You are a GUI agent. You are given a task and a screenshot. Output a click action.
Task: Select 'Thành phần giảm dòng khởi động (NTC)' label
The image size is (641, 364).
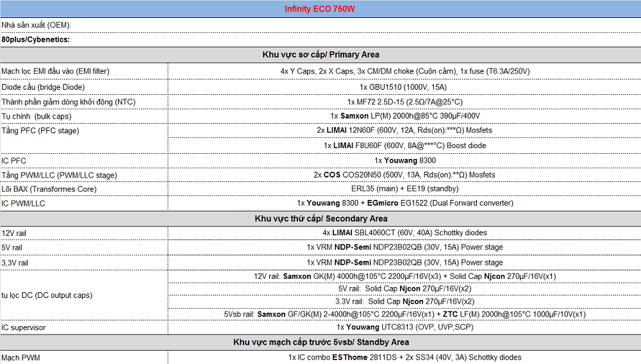[x=69, y=102]
